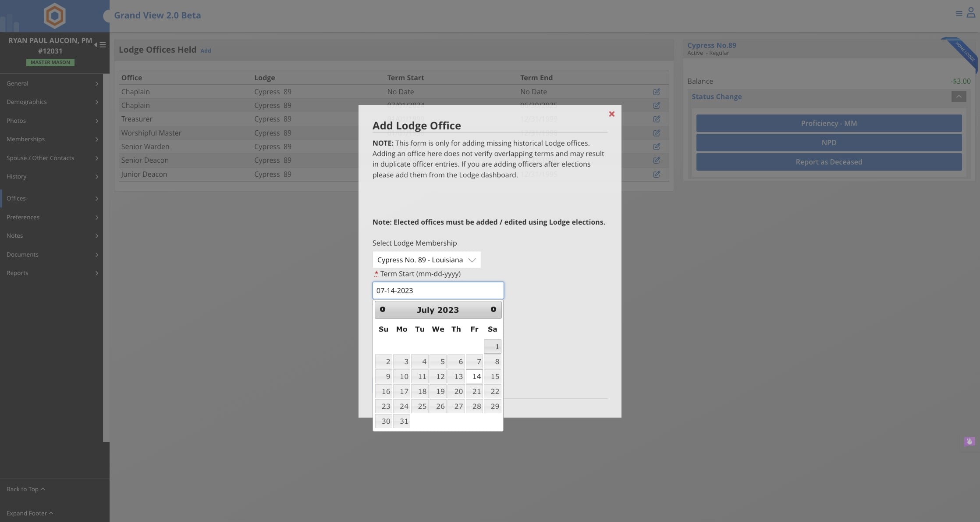Edit the Worshipful Master office entry
Image resolution: width=980 pixels, height=522 pixels.
point(656,133)
